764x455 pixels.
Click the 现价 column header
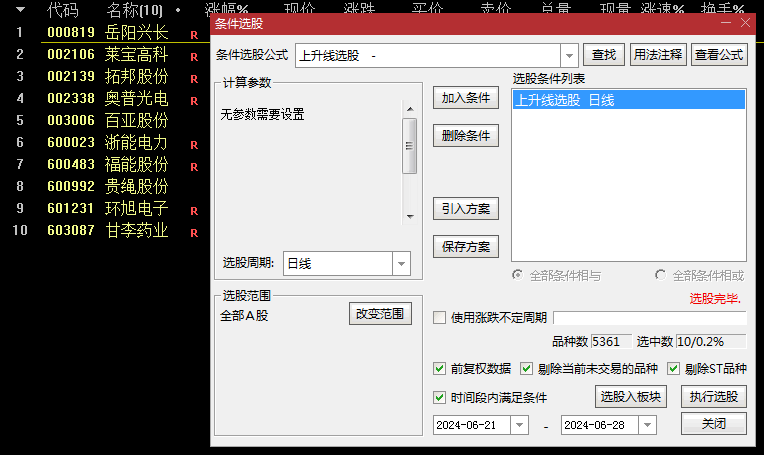click(x=300, y=7)
